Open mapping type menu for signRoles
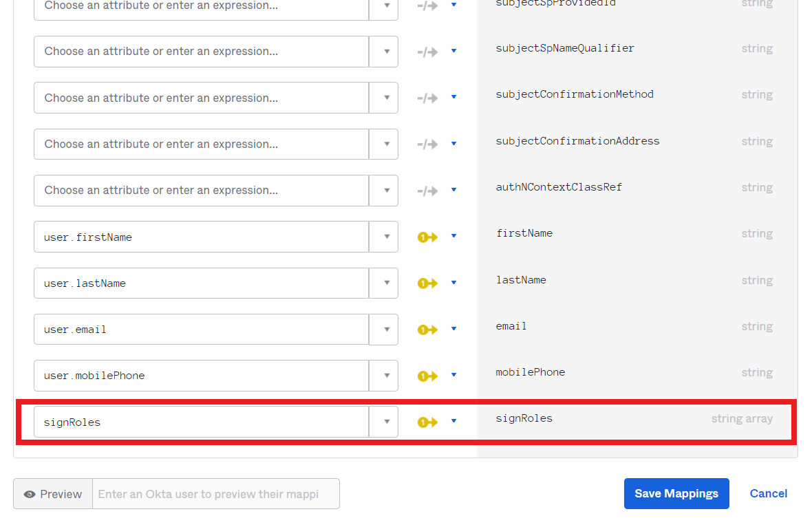The width and height of the screenshot is (812, 527). (453, 420)
